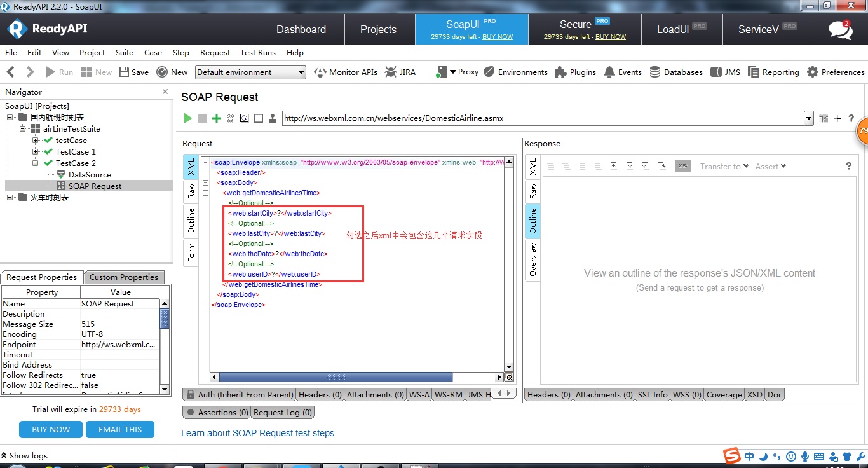Click the request XML horizontal scrollbar
This screenshot has width=868, height=468.
(336, 377)
